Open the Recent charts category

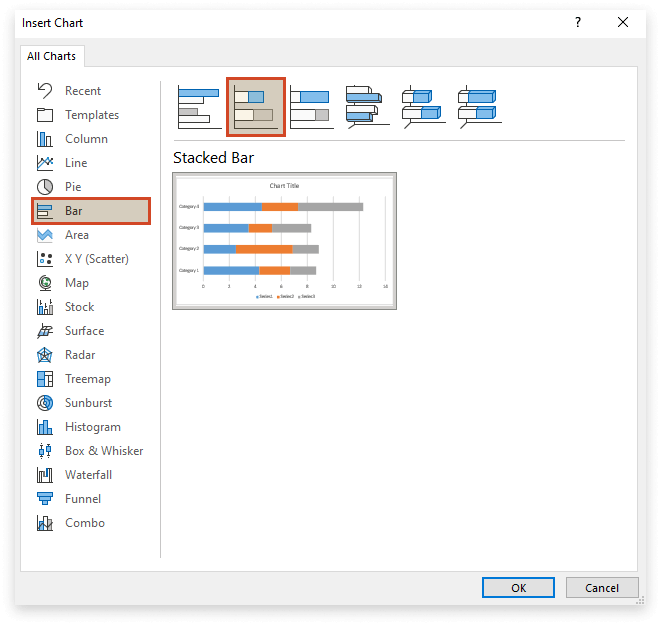pos(91,91)
